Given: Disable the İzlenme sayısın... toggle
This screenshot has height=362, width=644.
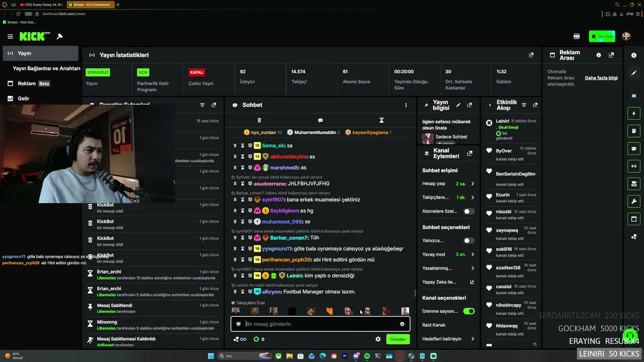Looking at the screenshot, I should (x=468, y=311).
